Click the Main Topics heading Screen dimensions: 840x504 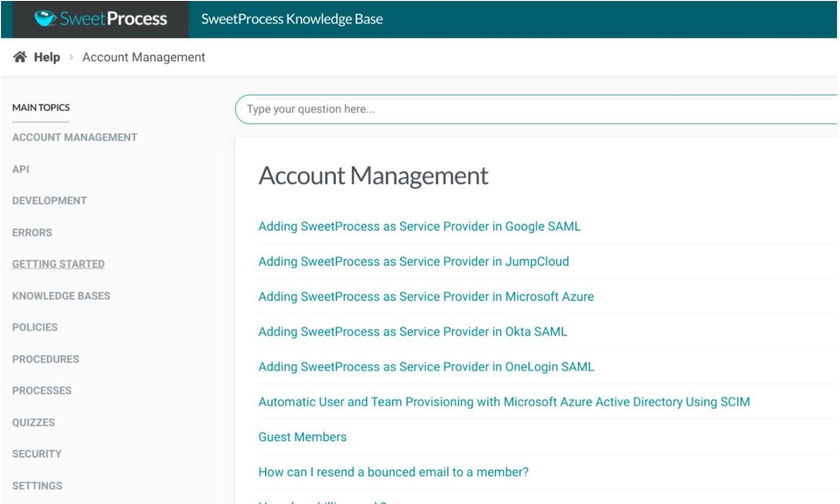pyautogui.click(x=41, y=108)
